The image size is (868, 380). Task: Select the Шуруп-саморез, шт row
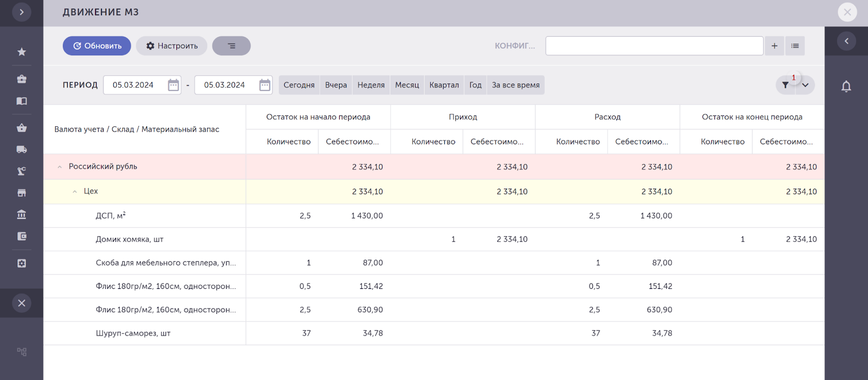(x=434, y=333)
